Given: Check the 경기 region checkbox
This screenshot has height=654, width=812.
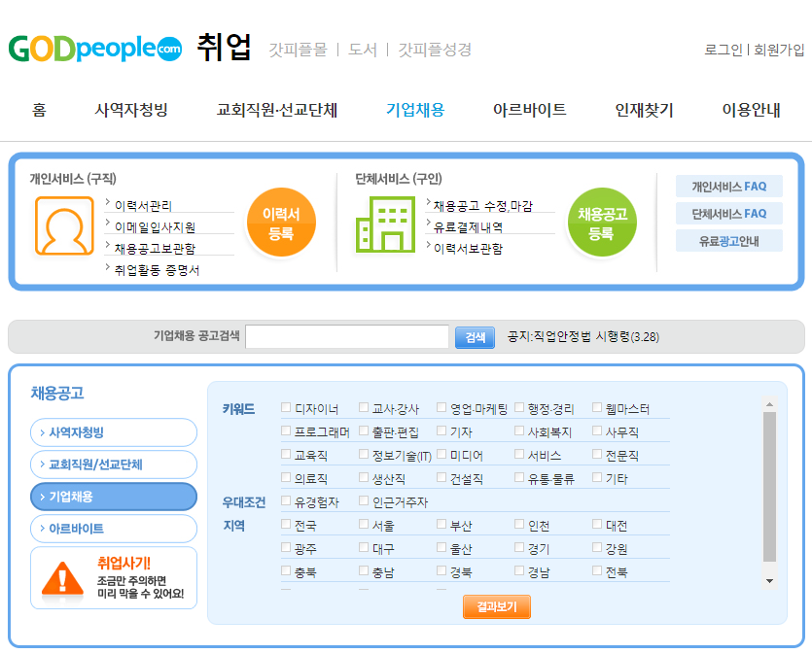Looking at the screenshot, I should coord(519,547).
